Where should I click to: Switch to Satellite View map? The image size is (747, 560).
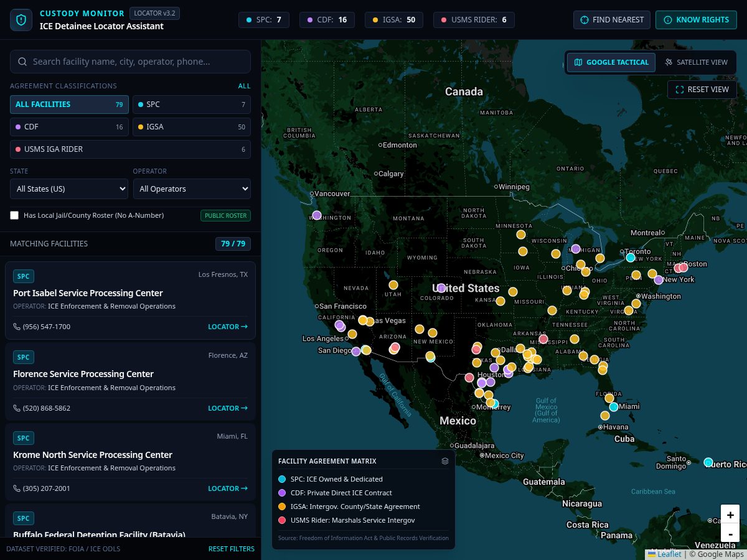click(x=695, y=62)
